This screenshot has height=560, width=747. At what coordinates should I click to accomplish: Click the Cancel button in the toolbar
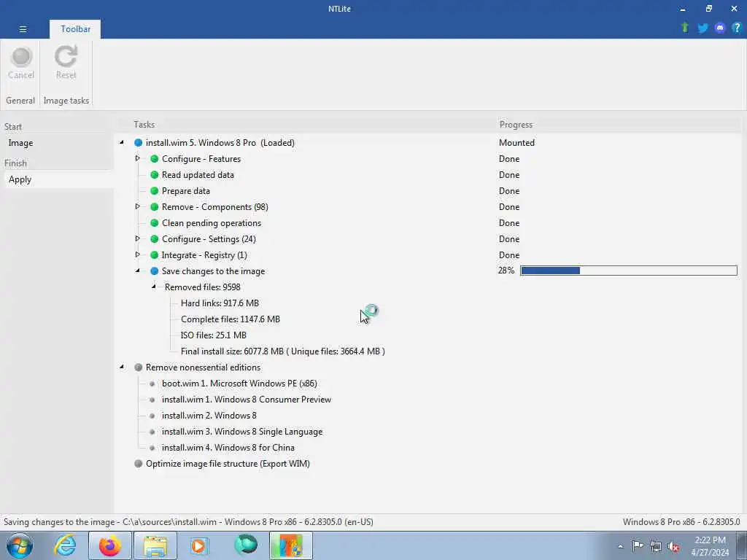tap(21, 63)
